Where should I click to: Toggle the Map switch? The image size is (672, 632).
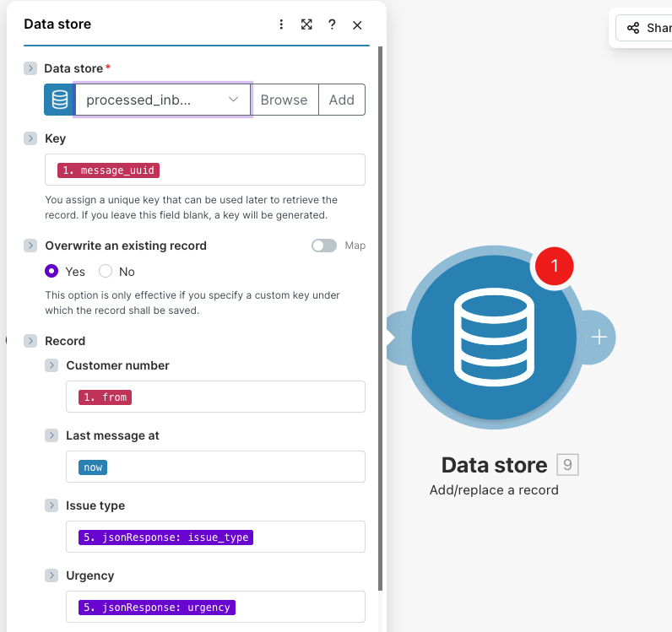point(324,246)
